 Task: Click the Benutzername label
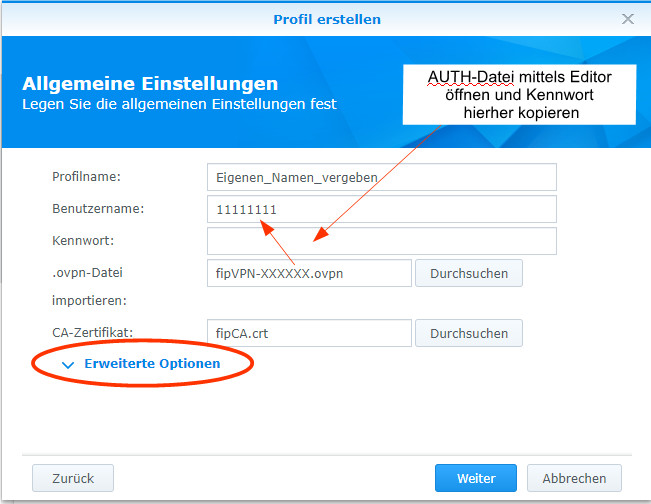(98, 209)
